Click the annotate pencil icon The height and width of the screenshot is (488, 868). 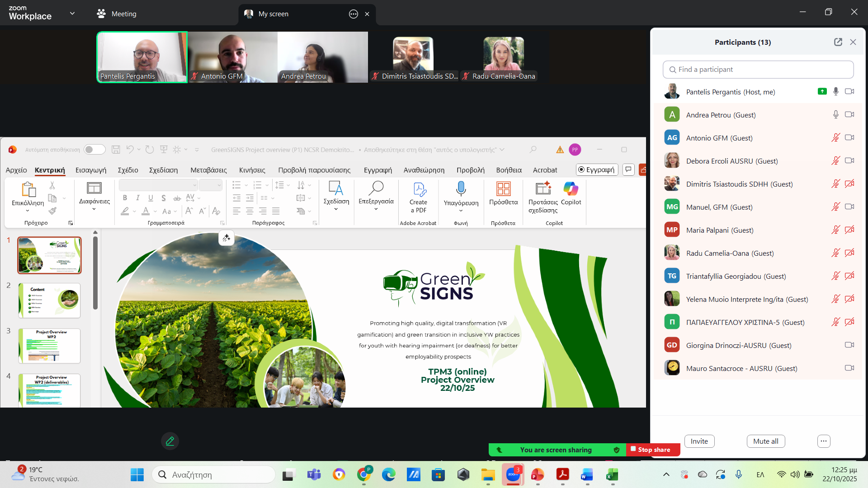pyautogui.click(x=170, y=441)
